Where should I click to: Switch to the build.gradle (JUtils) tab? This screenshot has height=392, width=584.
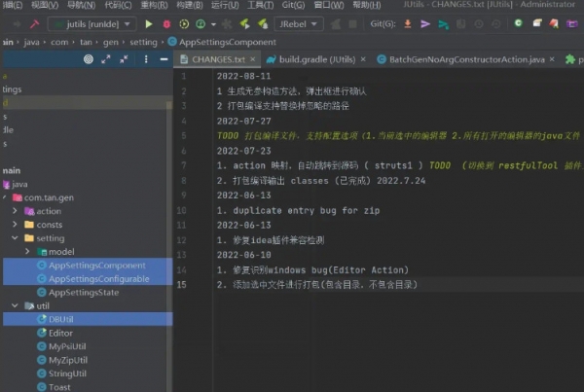pos(312,59)
